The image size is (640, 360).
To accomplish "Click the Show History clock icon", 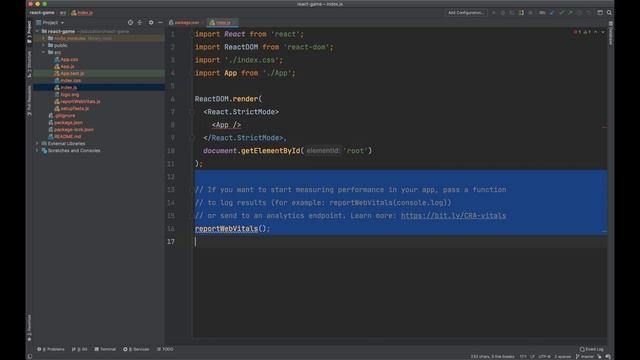I will tap(579, 13).
